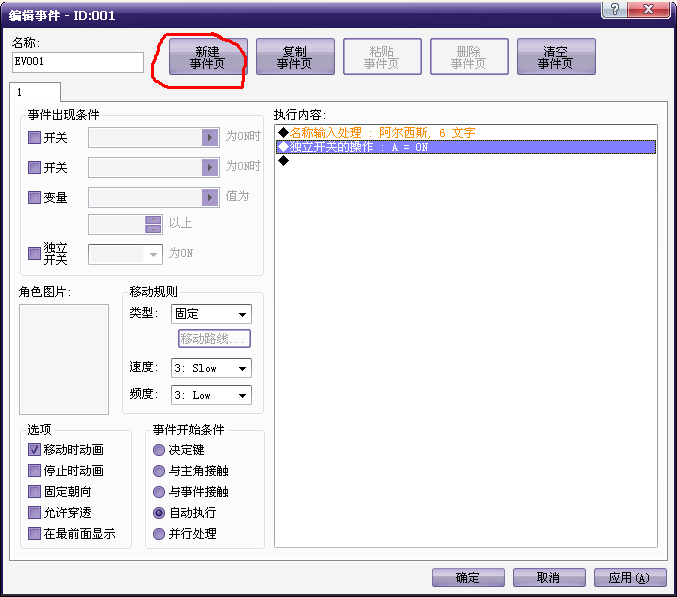Enable the 变量 condition checkbox
This screenshot has width=677, height=597.
click(x=34, y=197)
